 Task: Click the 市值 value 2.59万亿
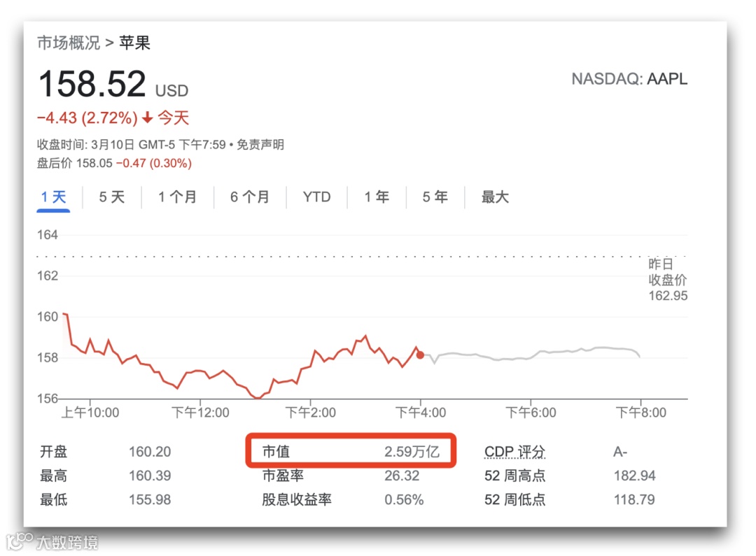pyautogui.click(x=412, y=452)
